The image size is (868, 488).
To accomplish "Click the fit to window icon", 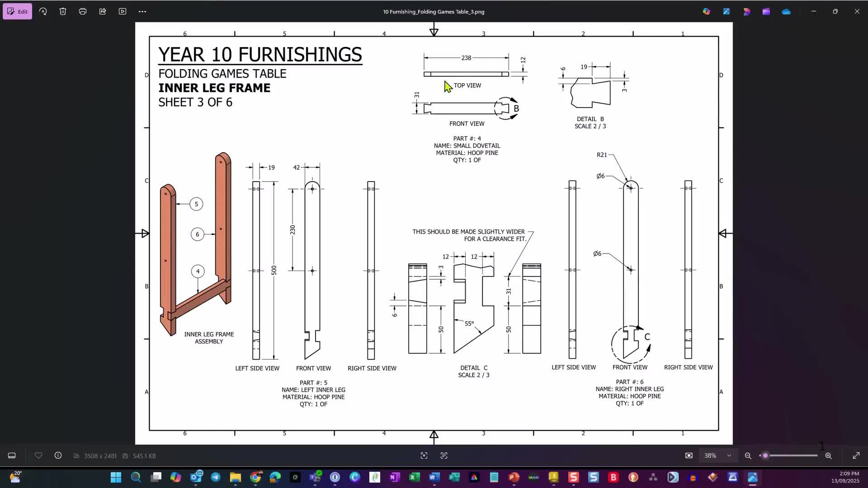I will click(689, 455).
